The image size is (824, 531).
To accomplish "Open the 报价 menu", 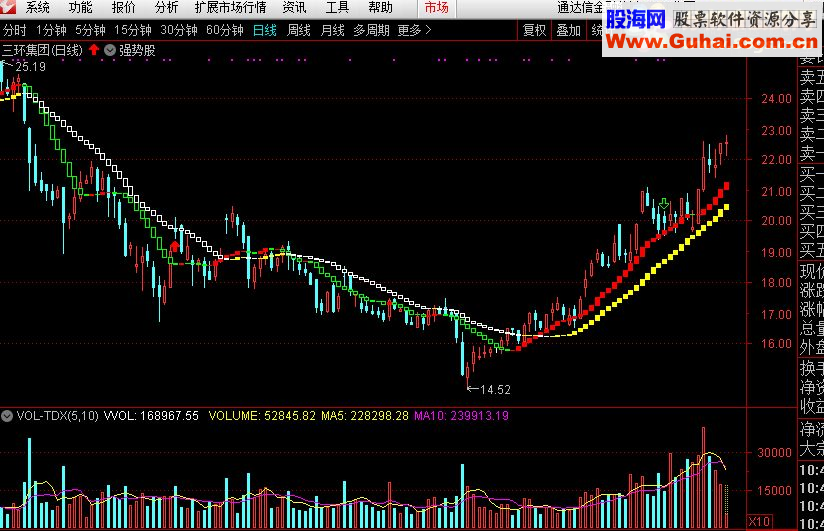I will coord(123,7).
